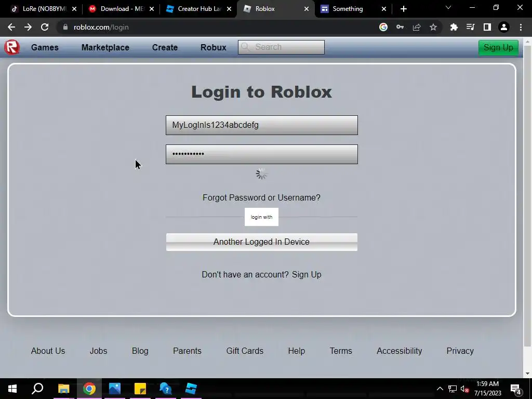
Task: Bookmark this page with the star icon
Action: (x=433, y=27)
